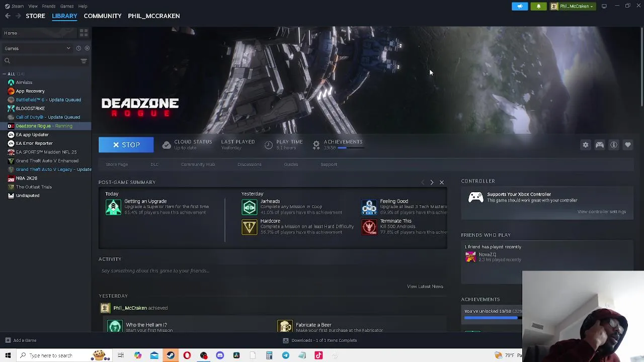Click the activity status text field
Screen dimensions: 644x362
(x=272, y=271)
